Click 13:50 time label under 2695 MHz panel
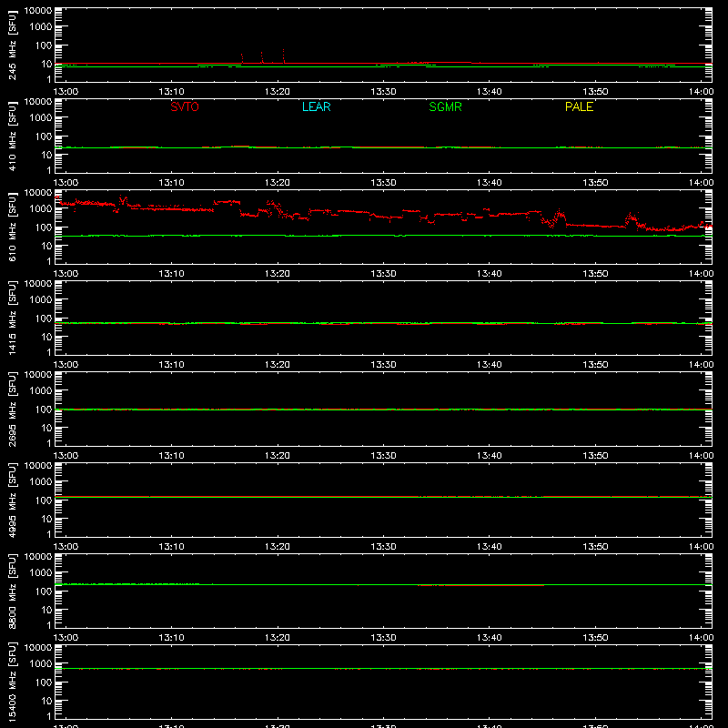Screen dimensions: 728x728 595,456
